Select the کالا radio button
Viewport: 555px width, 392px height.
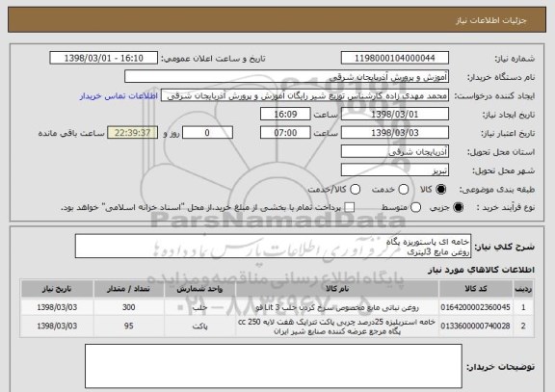(440, 190)
